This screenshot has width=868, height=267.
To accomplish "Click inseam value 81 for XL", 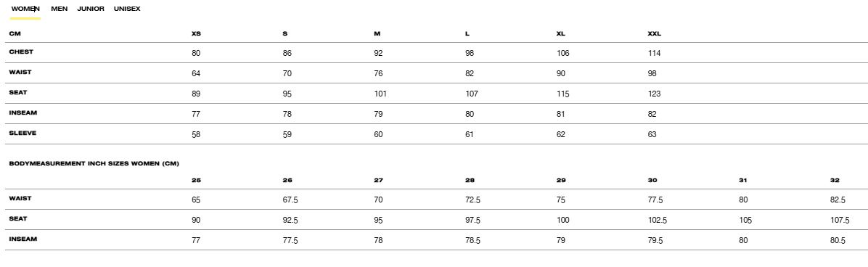I will click(x=561, y=114).
